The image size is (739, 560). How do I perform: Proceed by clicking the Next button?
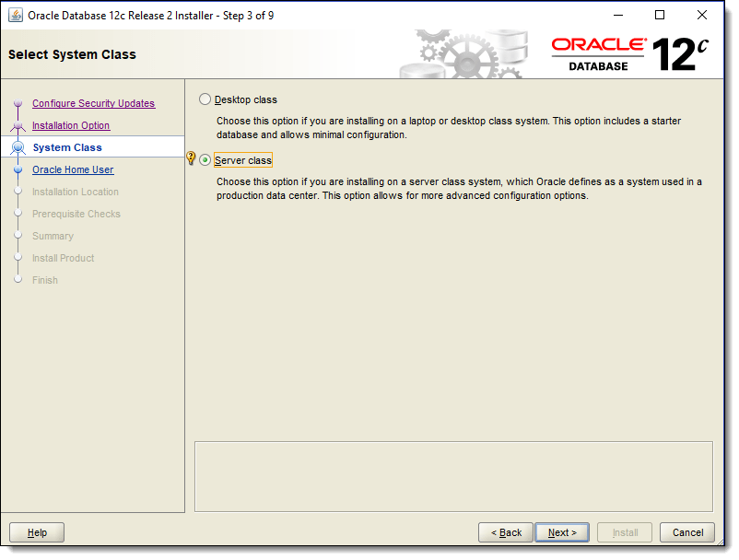[x=562, y=532]
